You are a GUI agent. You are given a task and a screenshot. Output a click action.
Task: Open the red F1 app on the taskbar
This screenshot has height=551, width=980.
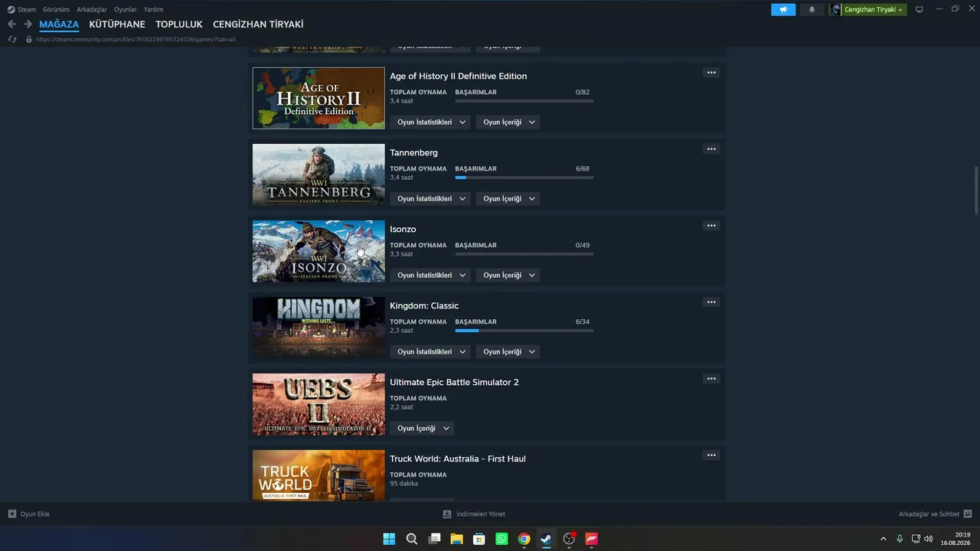[x=591, y=539]
